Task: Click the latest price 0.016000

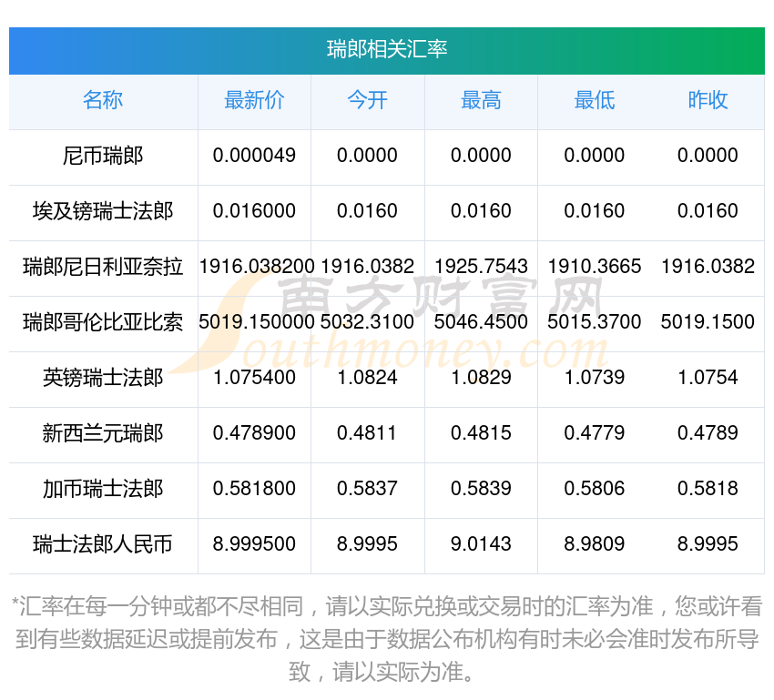Action: 254,211
